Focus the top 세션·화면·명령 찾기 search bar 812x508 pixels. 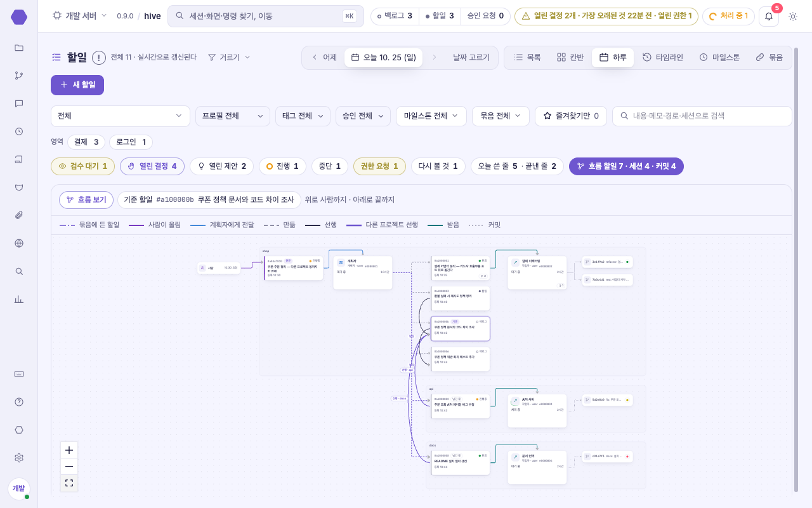click(266, 17)
